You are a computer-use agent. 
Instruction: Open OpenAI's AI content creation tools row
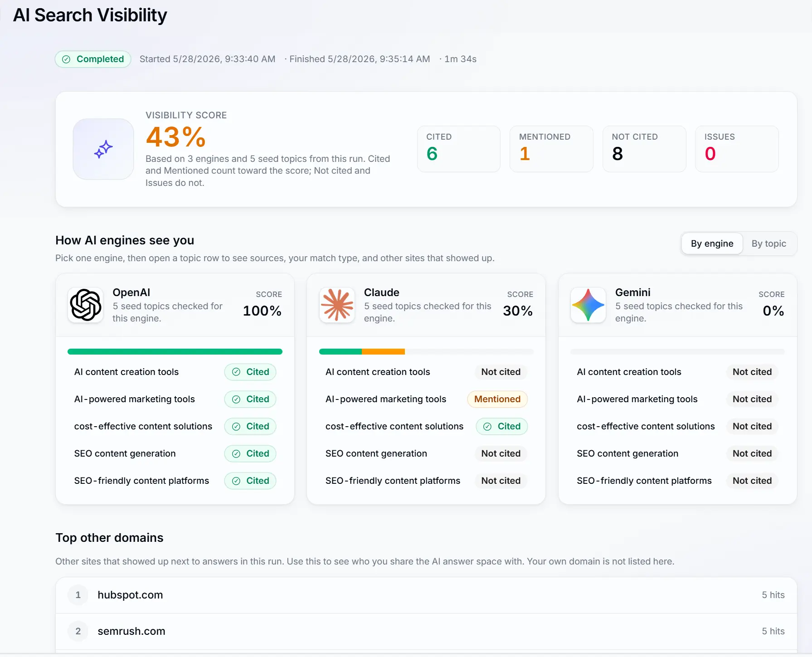pos(175,372)
